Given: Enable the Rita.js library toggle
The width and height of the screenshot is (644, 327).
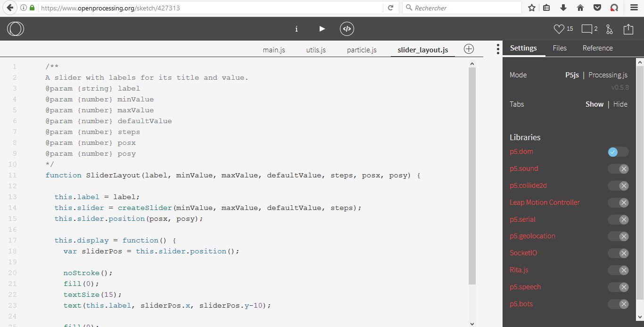Looking at the screenshot, I should click(618, 270).
